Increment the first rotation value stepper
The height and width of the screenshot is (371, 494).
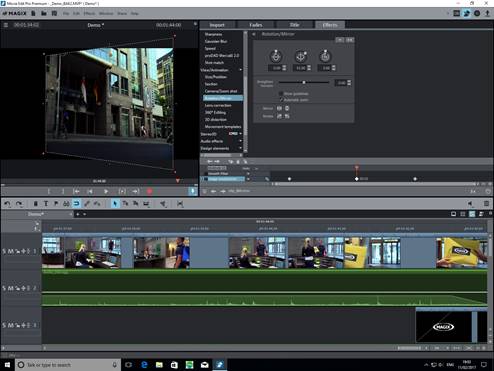tap(284, 67)
